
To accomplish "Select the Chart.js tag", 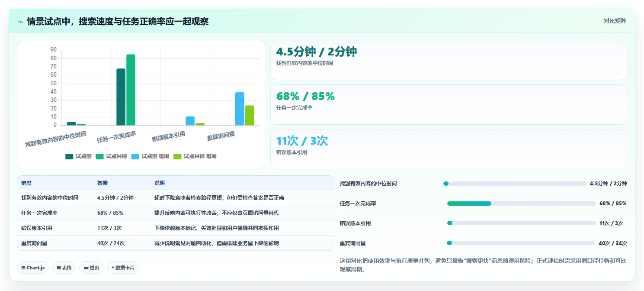I will click(33, 268).
